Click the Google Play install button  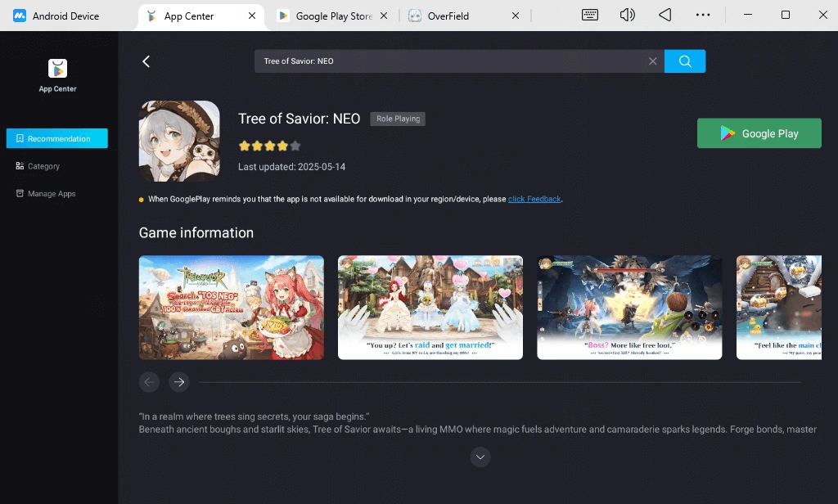tap(759, 133)
